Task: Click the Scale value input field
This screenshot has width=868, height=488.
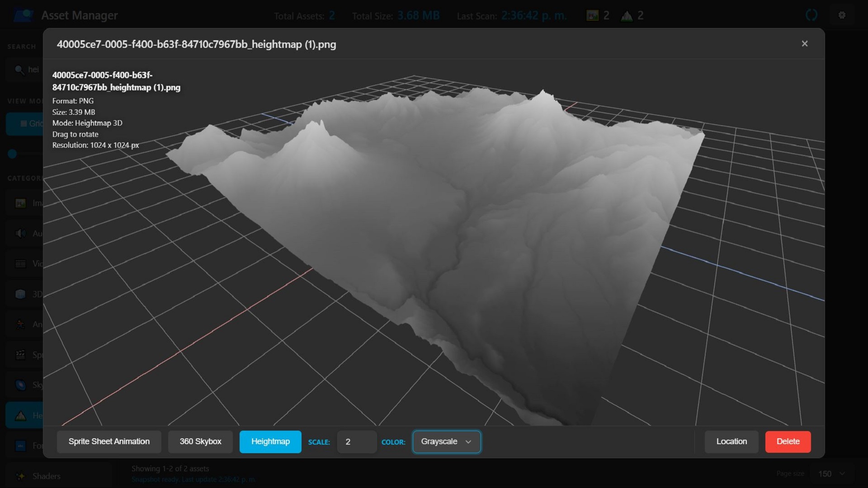Action: pos(357,441)
